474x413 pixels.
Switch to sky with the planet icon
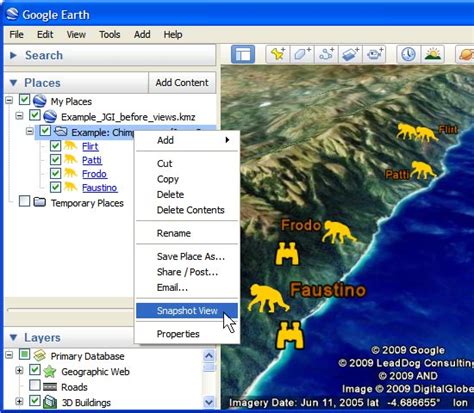[465, 54]
